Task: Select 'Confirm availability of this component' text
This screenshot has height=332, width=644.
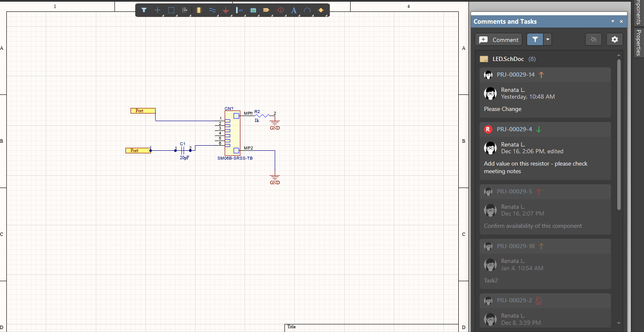Action: click(x=533, y=226)
